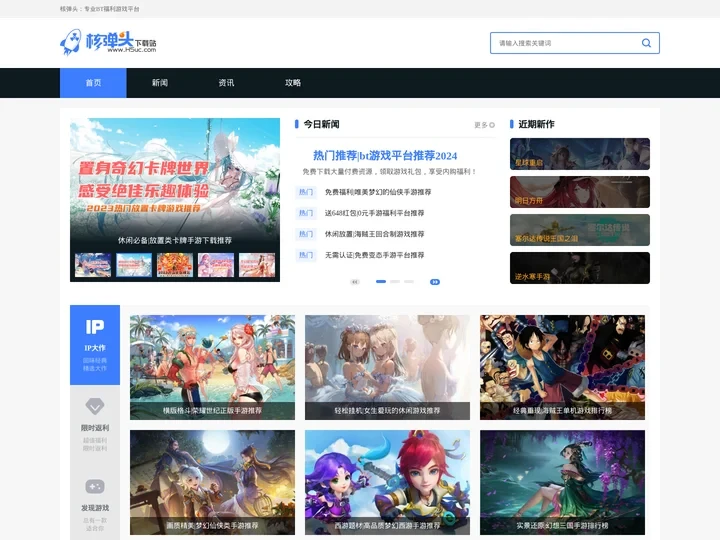Select the first banner carousel thumbnail

coord(93,265)
